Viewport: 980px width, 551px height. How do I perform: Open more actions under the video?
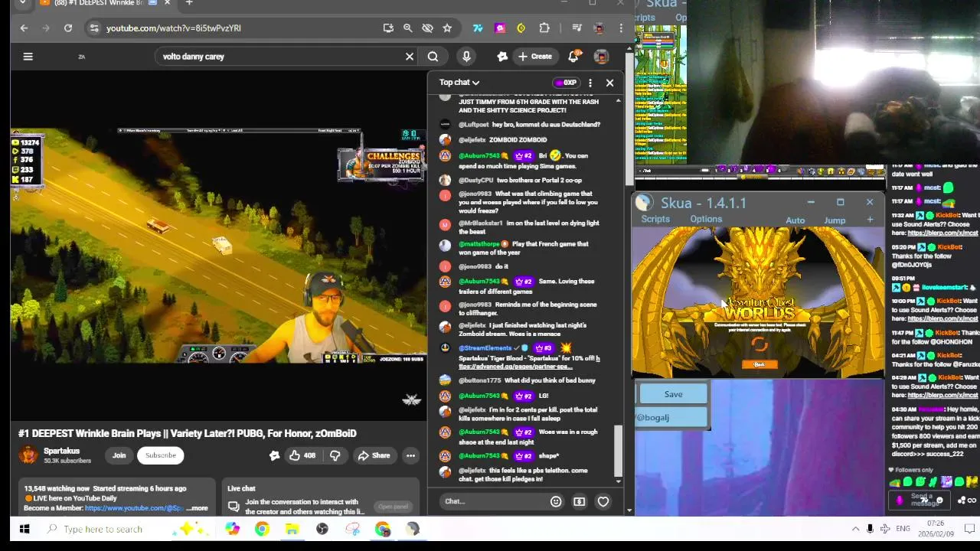[410, 455]
